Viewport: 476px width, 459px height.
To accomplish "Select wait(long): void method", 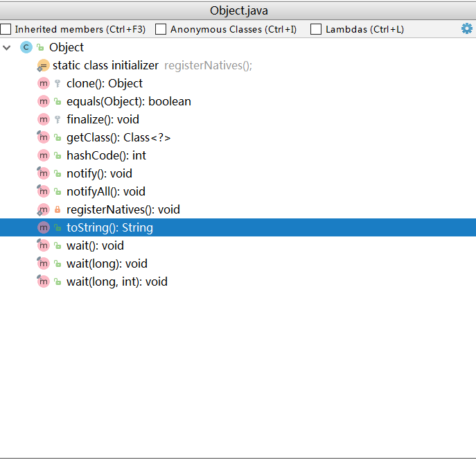I will pos(238,263).
